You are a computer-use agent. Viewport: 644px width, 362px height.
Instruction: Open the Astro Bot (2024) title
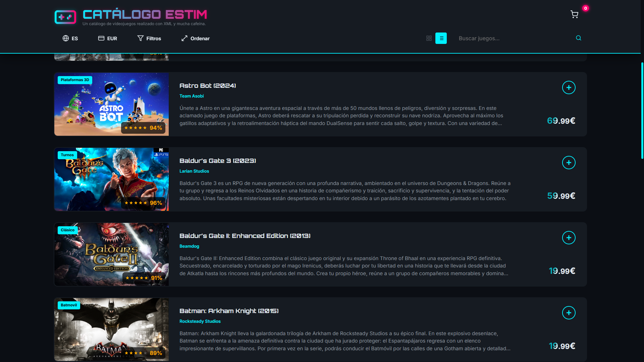tap(208, 86)
